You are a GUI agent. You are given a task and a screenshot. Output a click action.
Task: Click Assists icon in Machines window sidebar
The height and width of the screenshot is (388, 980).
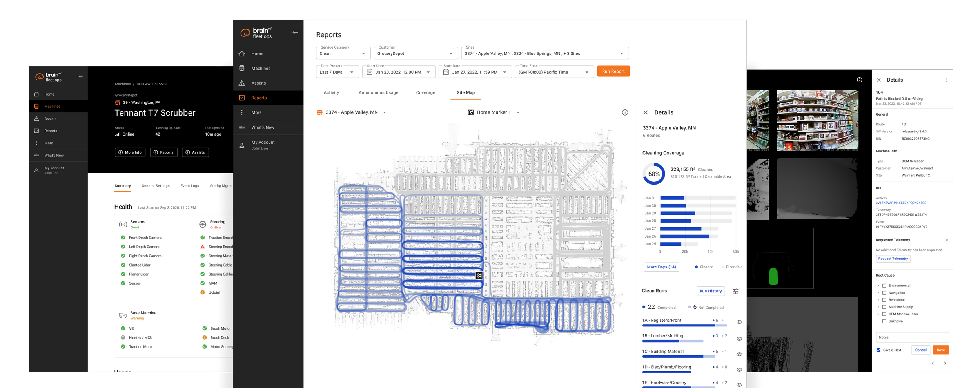click(x=36, y=118)
